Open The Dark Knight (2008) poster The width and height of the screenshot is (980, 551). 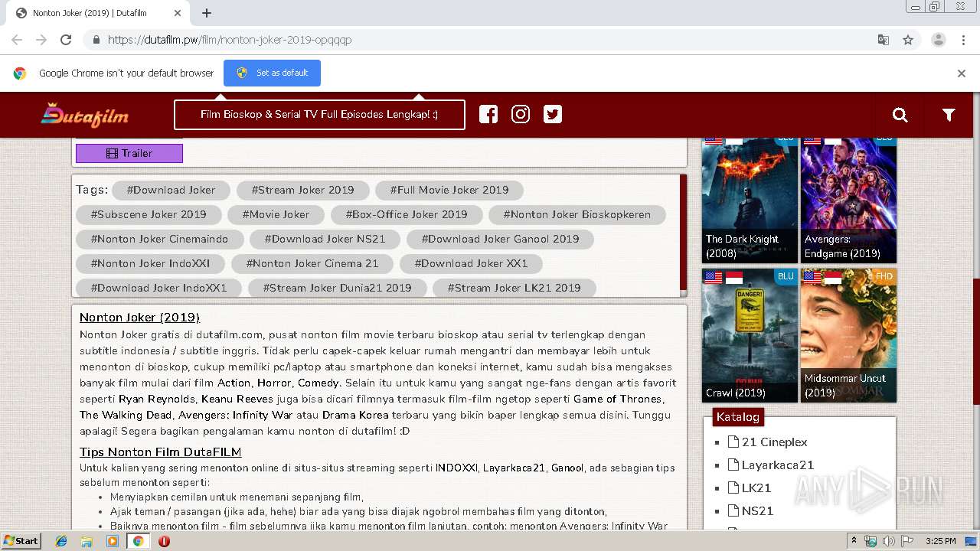[x=750, y=201]
